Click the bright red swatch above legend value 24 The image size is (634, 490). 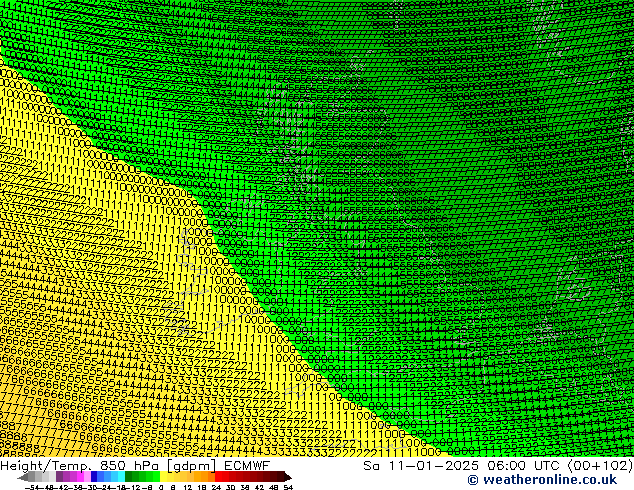tap(218, 476)
